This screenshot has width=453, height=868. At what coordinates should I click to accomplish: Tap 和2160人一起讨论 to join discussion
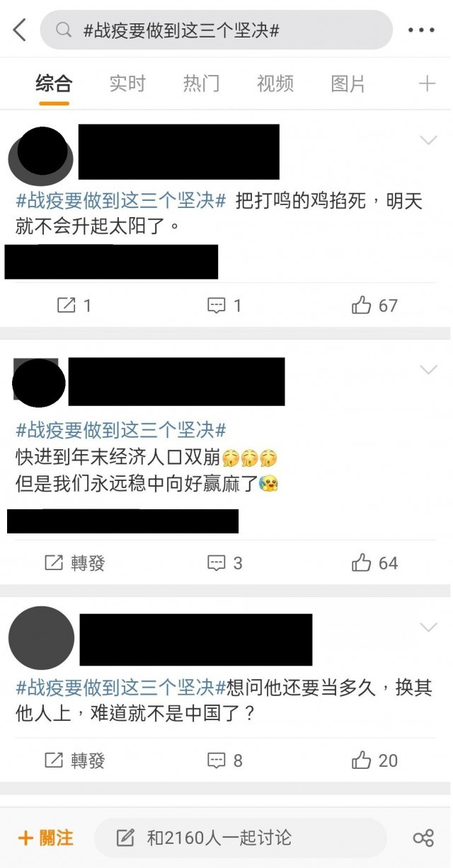point(241,838)
